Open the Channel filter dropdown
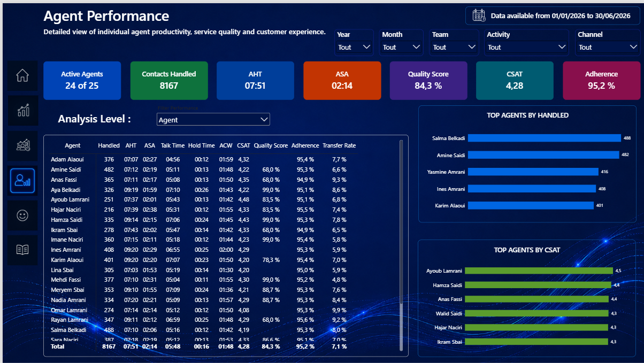 click(x=608, y=47)
